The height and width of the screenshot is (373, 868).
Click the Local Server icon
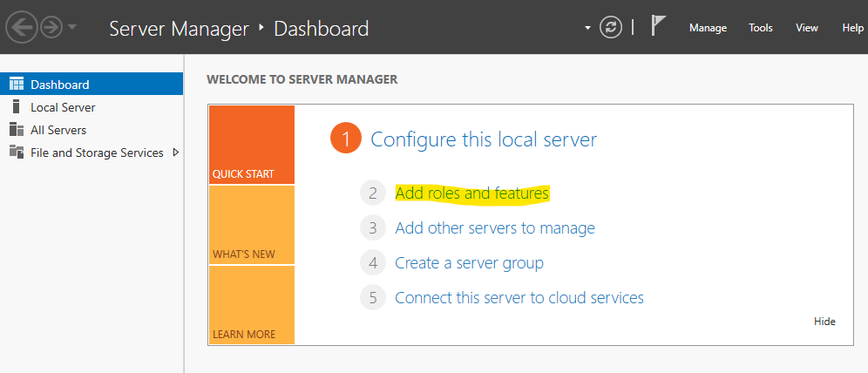(x=16, y=107)
